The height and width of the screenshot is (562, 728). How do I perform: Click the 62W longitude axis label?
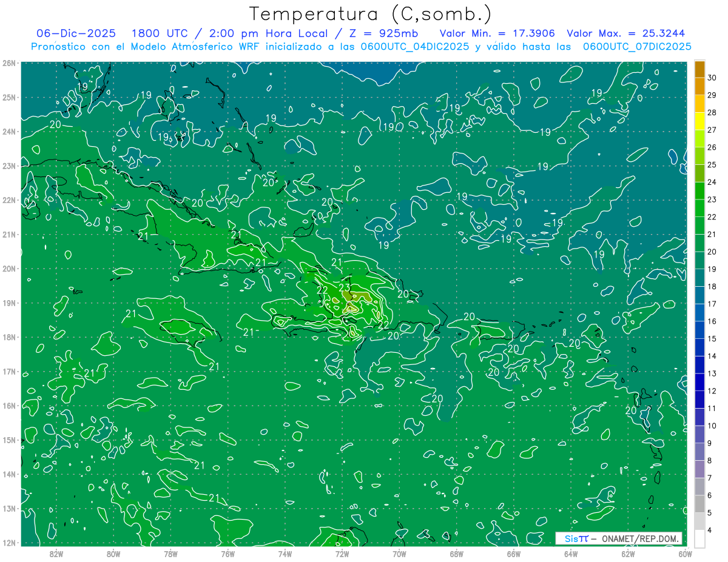(628, 553)
